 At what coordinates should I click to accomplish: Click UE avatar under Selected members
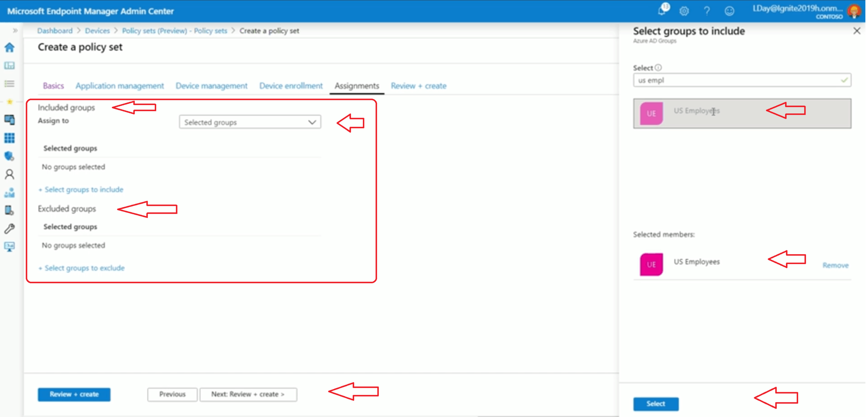click(651, 265)
